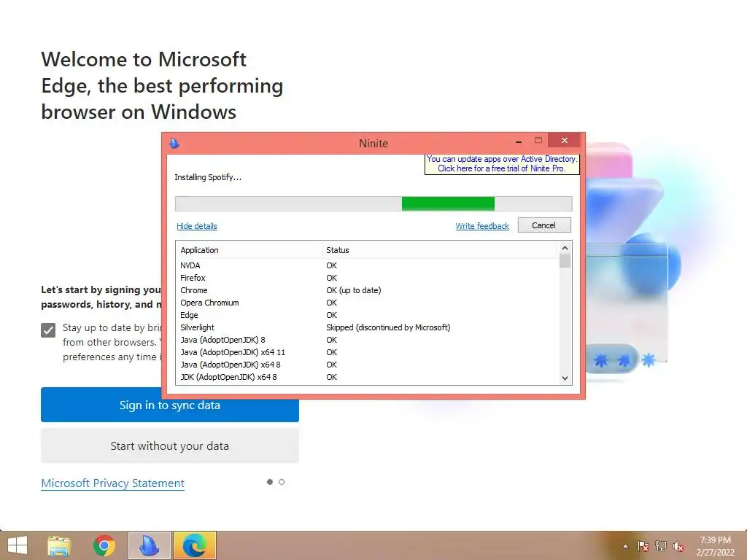The image size is (747, 560).
Task: Open the Action Center flag icon
Action: tap(643, 546)
